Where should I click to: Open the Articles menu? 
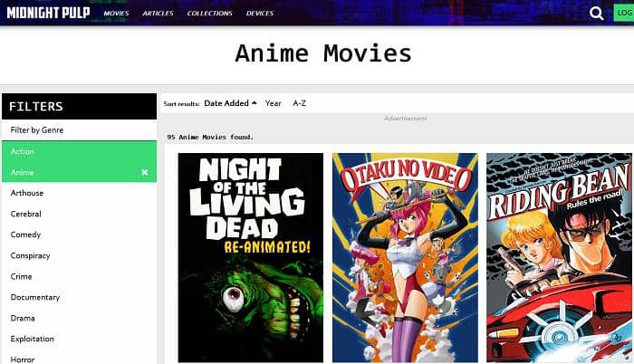[x=158, y=14]
